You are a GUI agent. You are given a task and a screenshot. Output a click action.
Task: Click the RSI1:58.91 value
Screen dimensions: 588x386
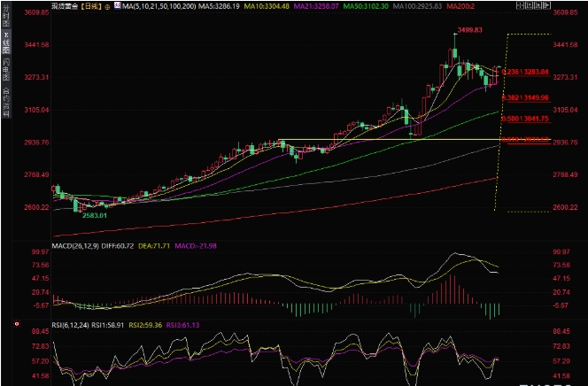(x=108, y=325)
